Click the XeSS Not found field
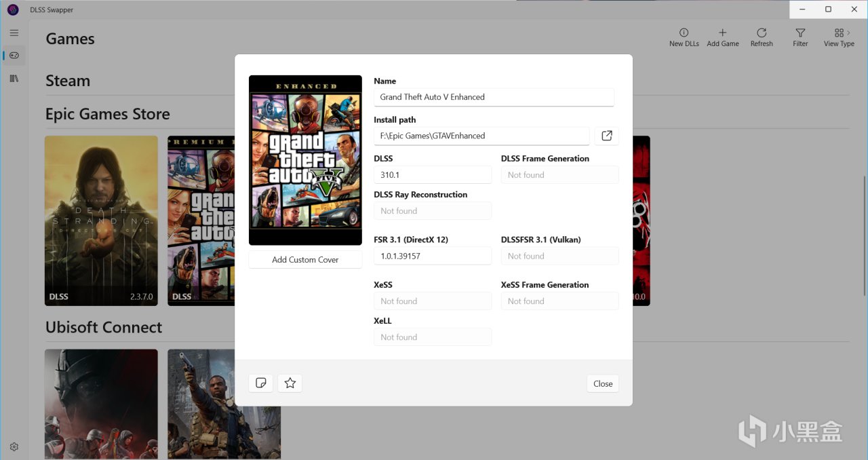The image size is (868, 460). point(433,301)
